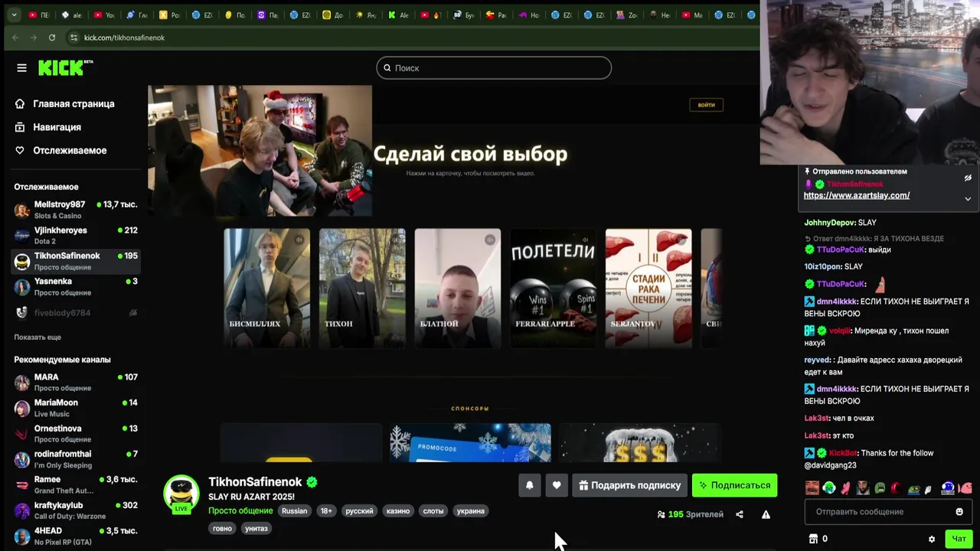Click the украина tag
The image size is (980, 551).
471,510
